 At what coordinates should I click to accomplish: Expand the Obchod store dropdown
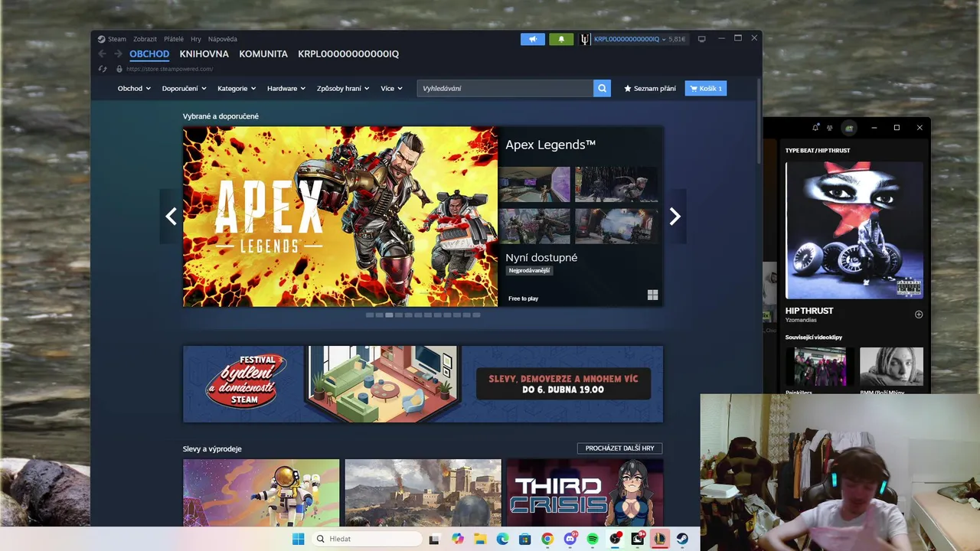(x=134, y=88)
